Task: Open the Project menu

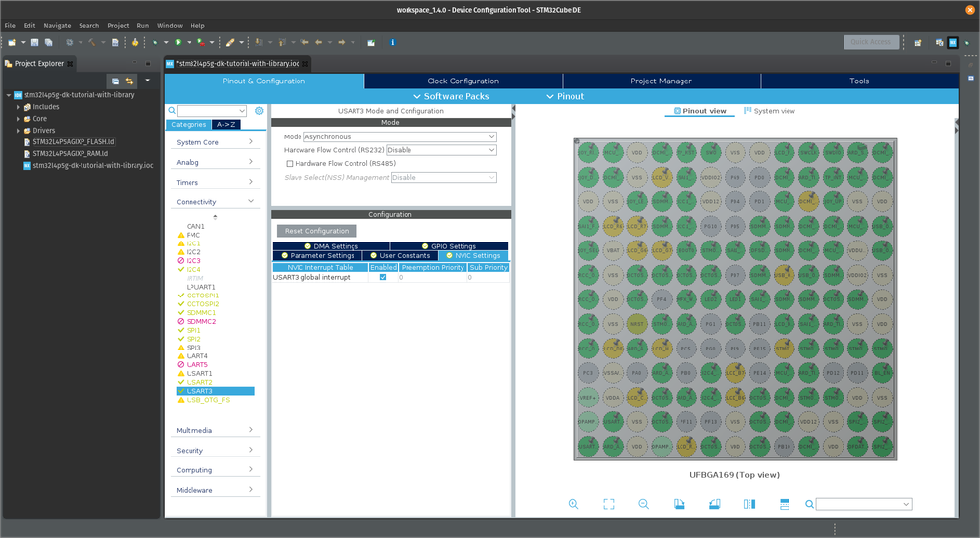Action: [118, 26]
